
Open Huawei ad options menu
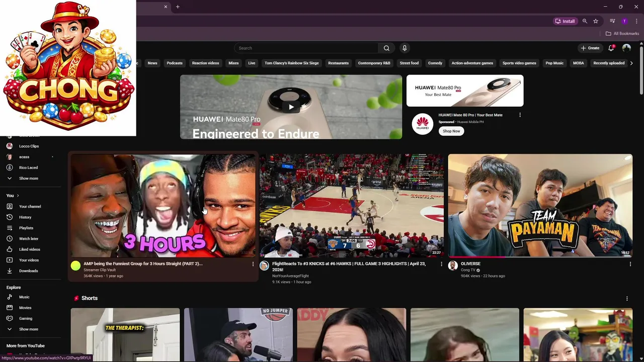pyautogui.click(x=520, y=115)
